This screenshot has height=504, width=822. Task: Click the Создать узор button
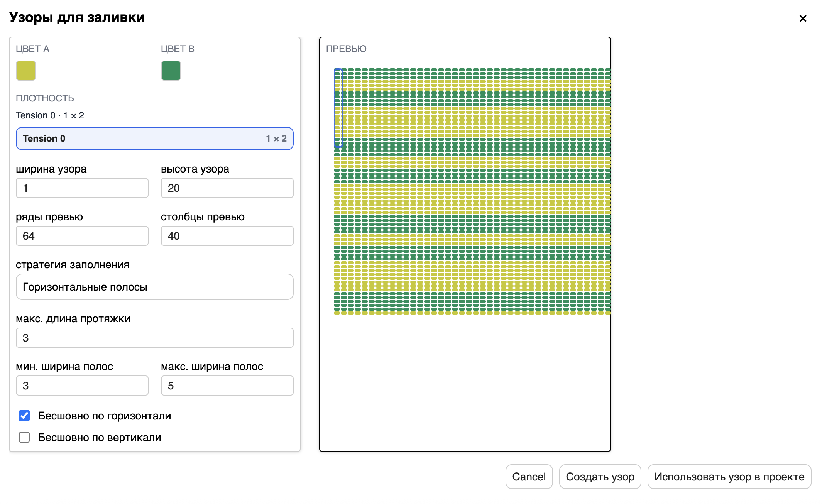(600, 477)
